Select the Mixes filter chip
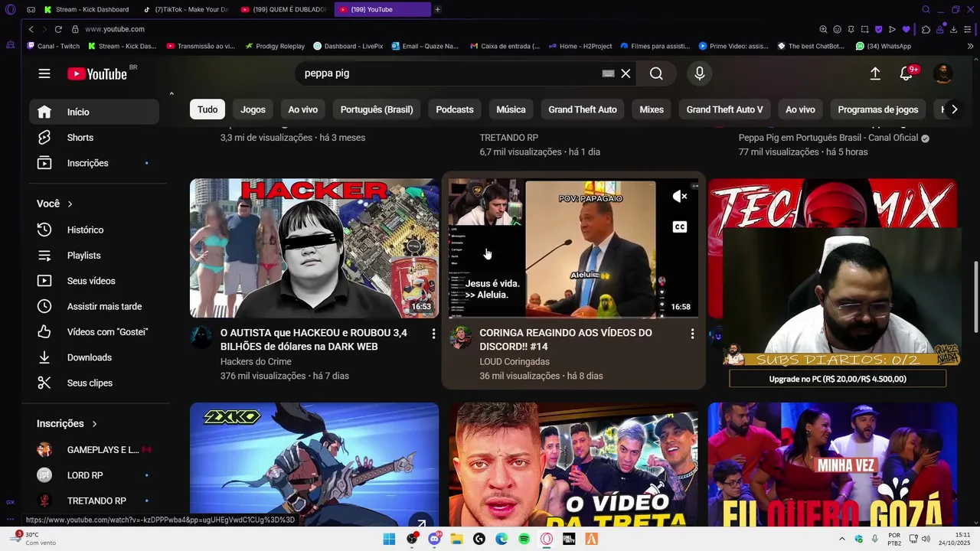Screen dimensions: 980x551 pyautogui.click(x=652, y=109)
